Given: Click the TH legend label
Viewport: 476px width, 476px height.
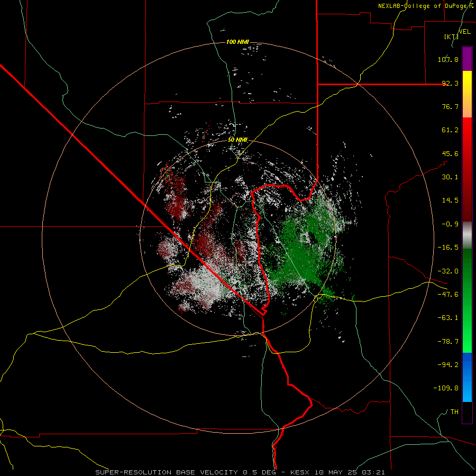Looking at the screenshot, I should pos(454,412).
